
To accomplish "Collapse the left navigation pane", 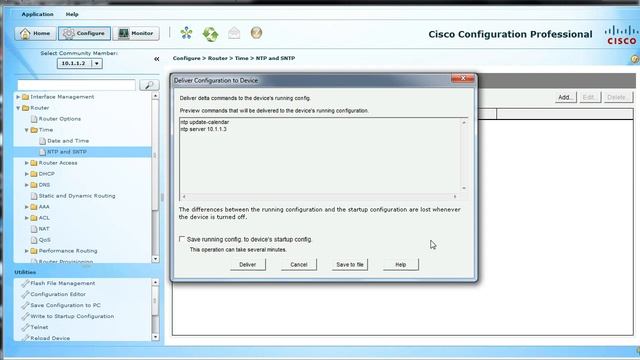I will [x=157, y=59].
